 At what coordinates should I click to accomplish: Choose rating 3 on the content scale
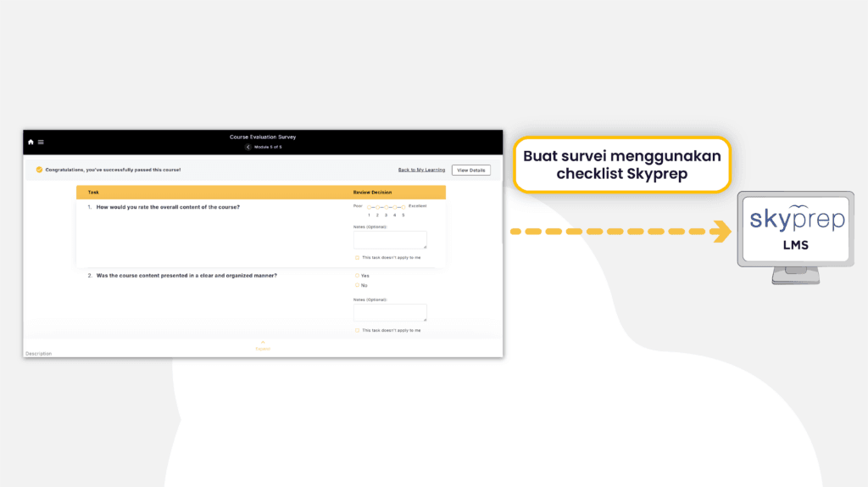(386, 207)
